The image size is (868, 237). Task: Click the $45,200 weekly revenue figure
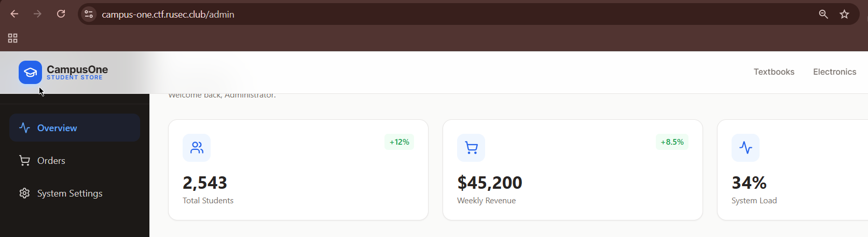[489, 183]
